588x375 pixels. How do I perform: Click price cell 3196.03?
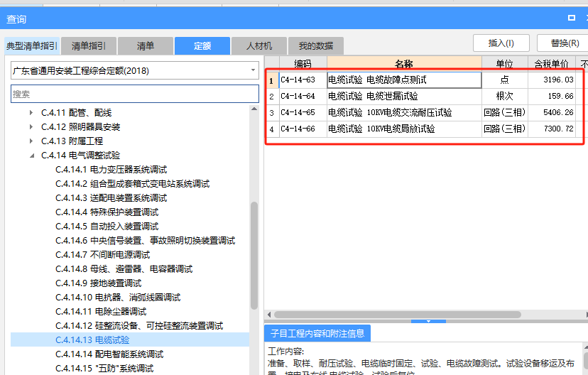click(552, 80)
